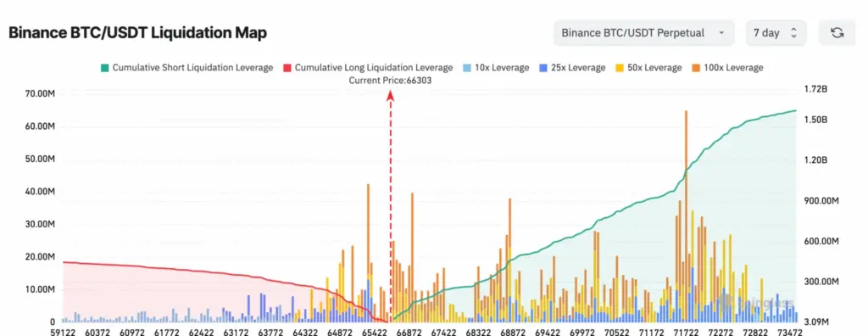This screenshot has width=868, height=336.
Task: Click the 60.00M left axis label
Action: tap(39, 127)
